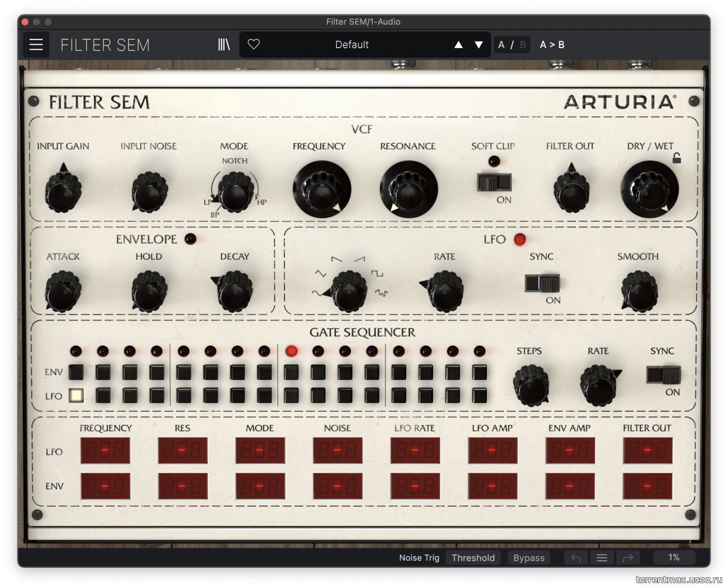This screenshot has height=588, width=728.
Task: Toggle the Gate Sequencer Sync switch
Action: tap(663, 375)
